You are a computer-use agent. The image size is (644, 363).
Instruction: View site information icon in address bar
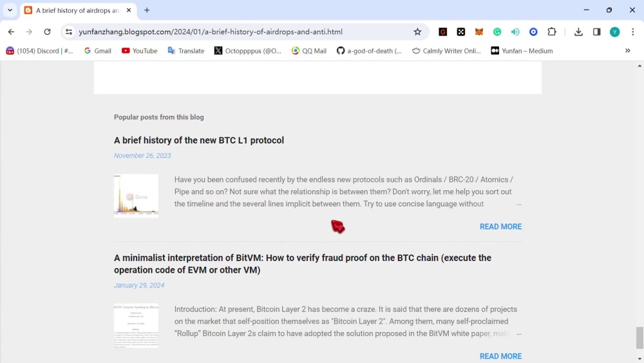point(69,32)
